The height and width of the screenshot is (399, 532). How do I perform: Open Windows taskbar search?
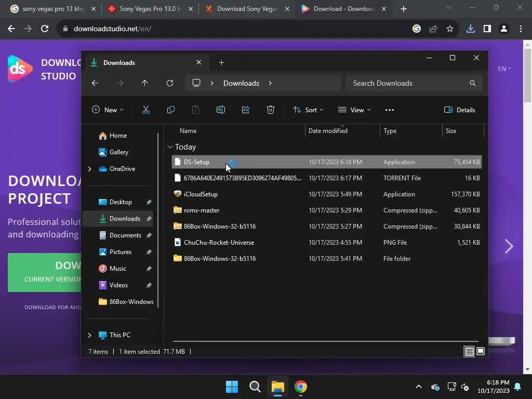255,387
